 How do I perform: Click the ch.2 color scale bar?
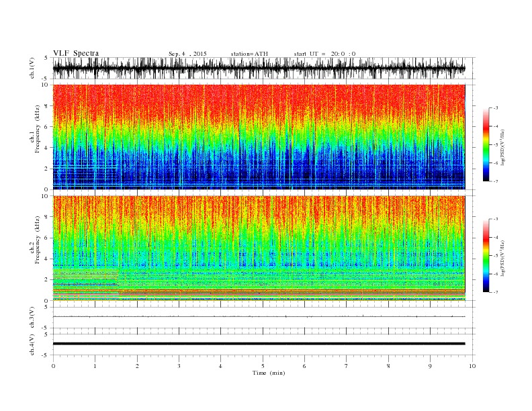(x=486, y=255)
